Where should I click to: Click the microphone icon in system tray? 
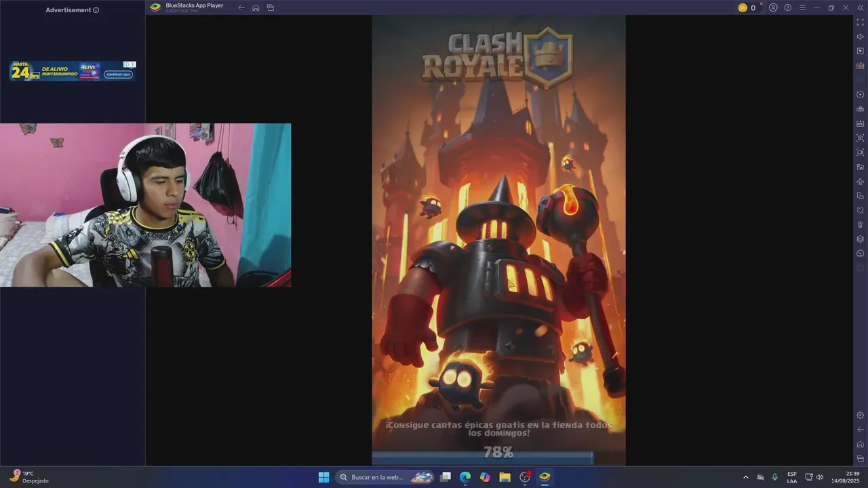point(775,477)
